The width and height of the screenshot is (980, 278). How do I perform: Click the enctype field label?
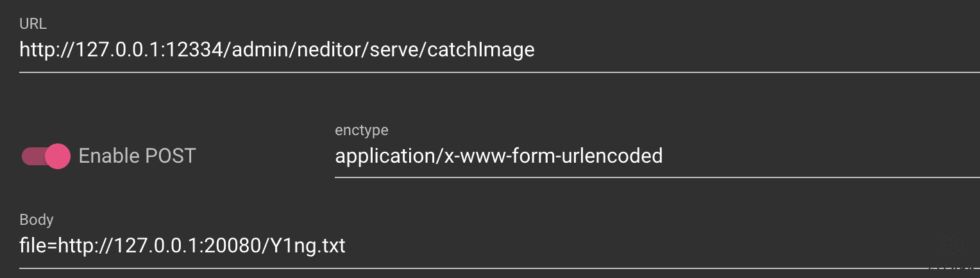(x=362, y=131)
